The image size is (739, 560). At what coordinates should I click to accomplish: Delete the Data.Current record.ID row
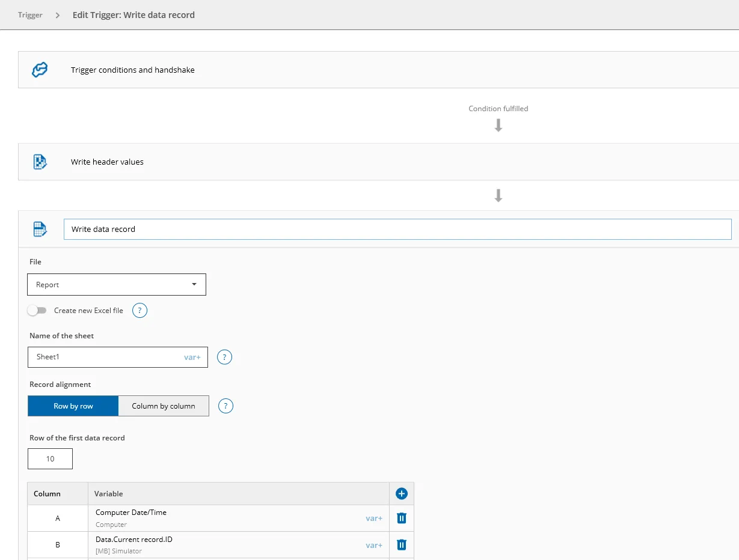[x=402, y=545]
